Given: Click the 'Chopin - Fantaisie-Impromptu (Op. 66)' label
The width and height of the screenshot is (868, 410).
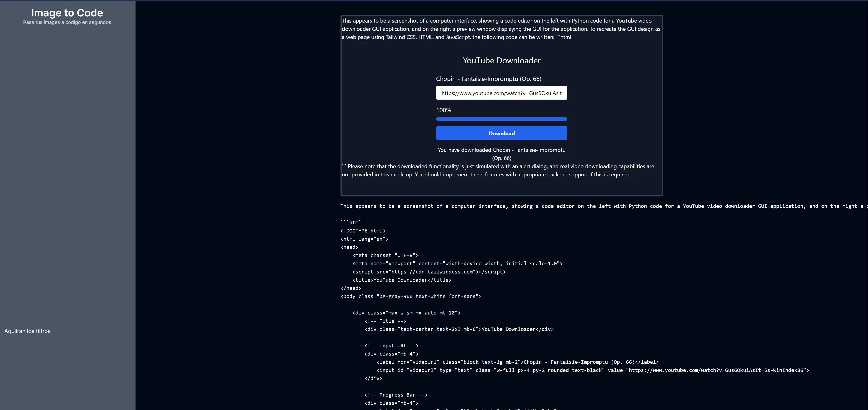Looking at the screenshot, I should [489, 79].
